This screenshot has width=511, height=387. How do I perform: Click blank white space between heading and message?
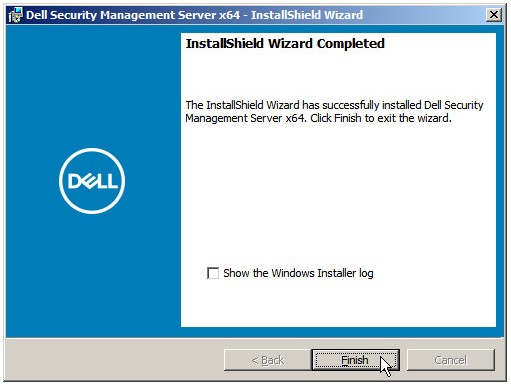(338, 75)
